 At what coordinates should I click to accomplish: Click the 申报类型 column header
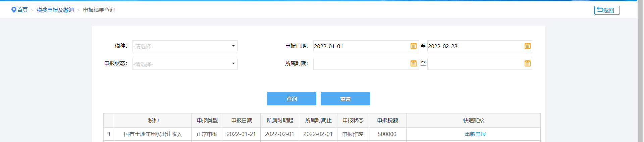(207, 120)
